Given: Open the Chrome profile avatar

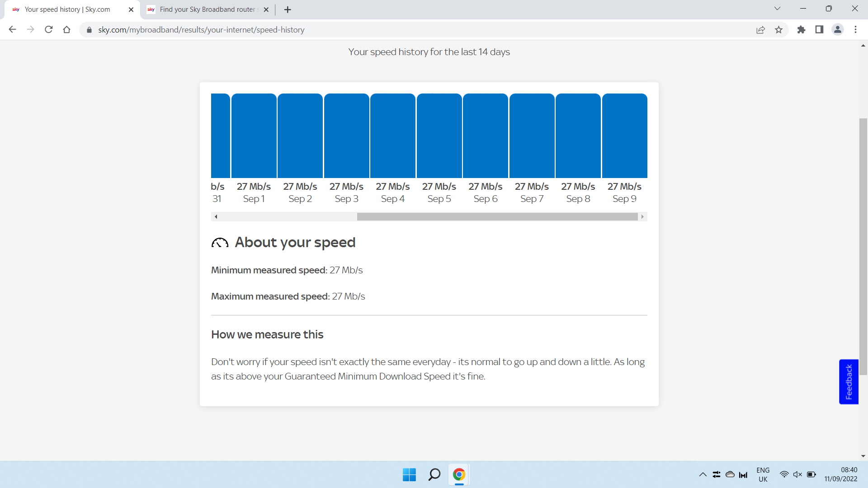Looking at the screenshot, I should click(x=838, y=30).
